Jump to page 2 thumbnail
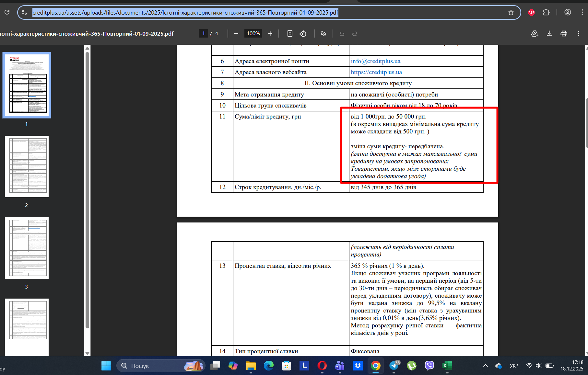 (27, 166)
